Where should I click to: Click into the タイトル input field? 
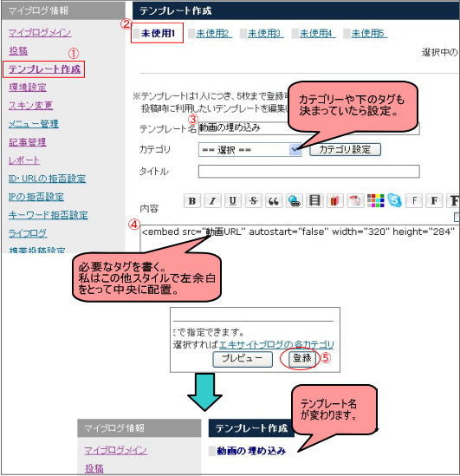[x=308, y=172]
